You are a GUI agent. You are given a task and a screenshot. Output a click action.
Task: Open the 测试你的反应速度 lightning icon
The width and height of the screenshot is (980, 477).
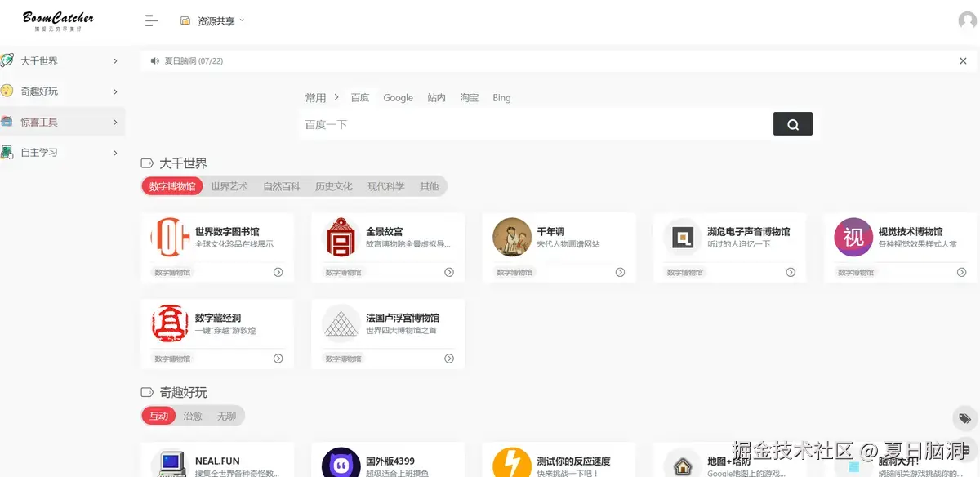[512, 463]
